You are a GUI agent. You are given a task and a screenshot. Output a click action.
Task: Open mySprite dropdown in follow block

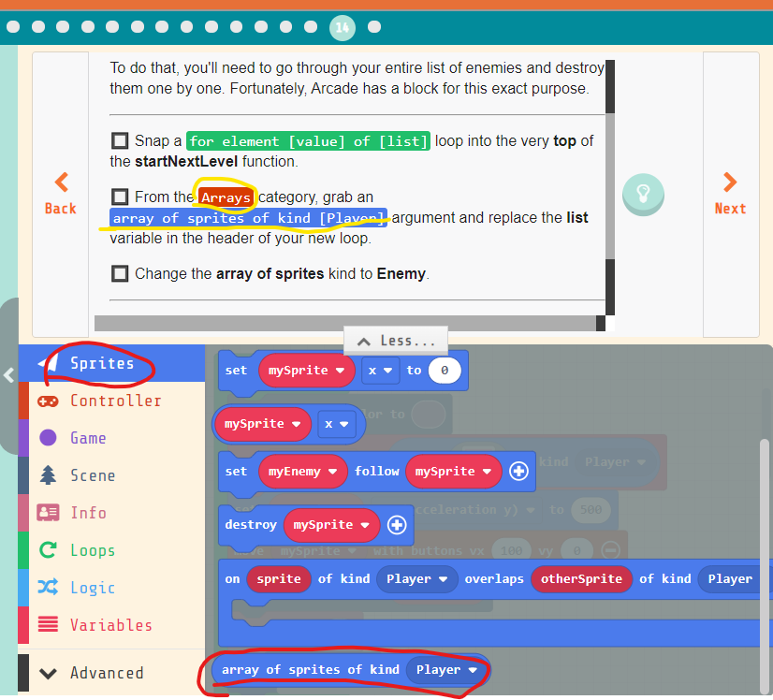click(x=454, y=472)
